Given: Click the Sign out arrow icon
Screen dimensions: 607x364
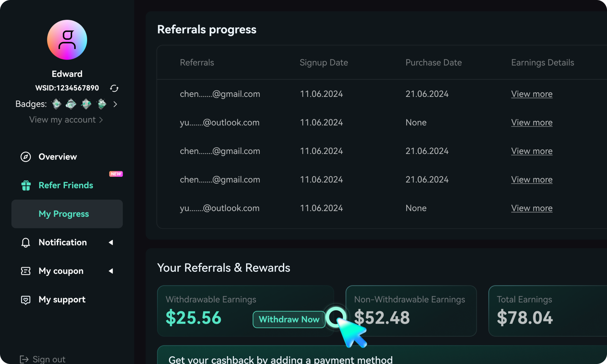Looking at the screenshot, I should pos(24,359).
